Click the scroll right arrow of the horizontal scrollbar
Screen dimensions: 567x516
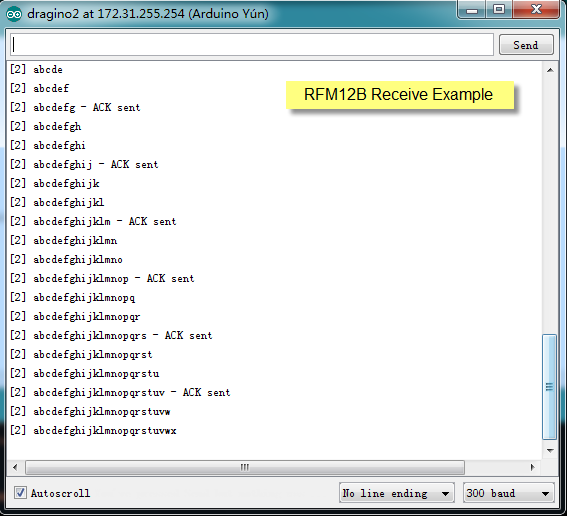(532, 467)
